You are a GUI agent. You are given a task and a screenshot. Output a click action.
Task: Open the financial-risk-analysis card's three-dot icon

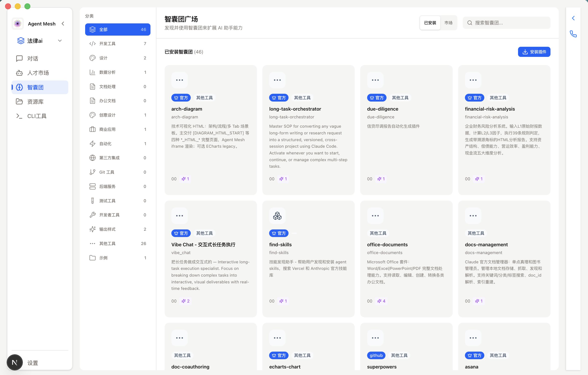pyautogui.click(x=473, y=80)
